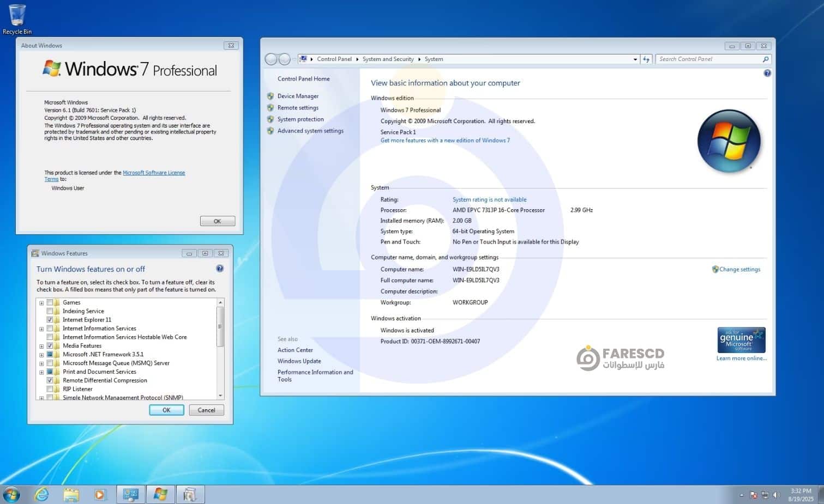824x504 pixels.
Task: Enable the Indexing Service checkbox
Action: (x=50, y=311)
